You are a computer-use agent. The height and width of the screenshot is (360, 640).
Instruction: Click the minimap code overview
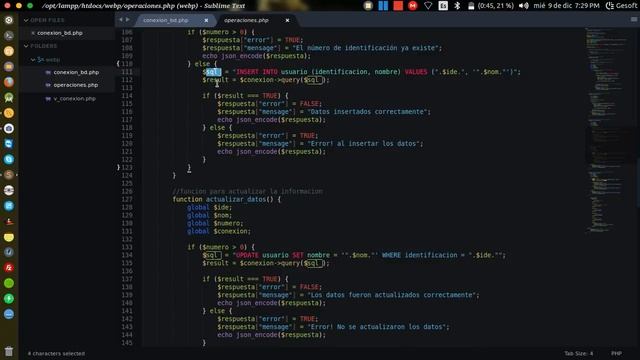[x=607, y=131]
